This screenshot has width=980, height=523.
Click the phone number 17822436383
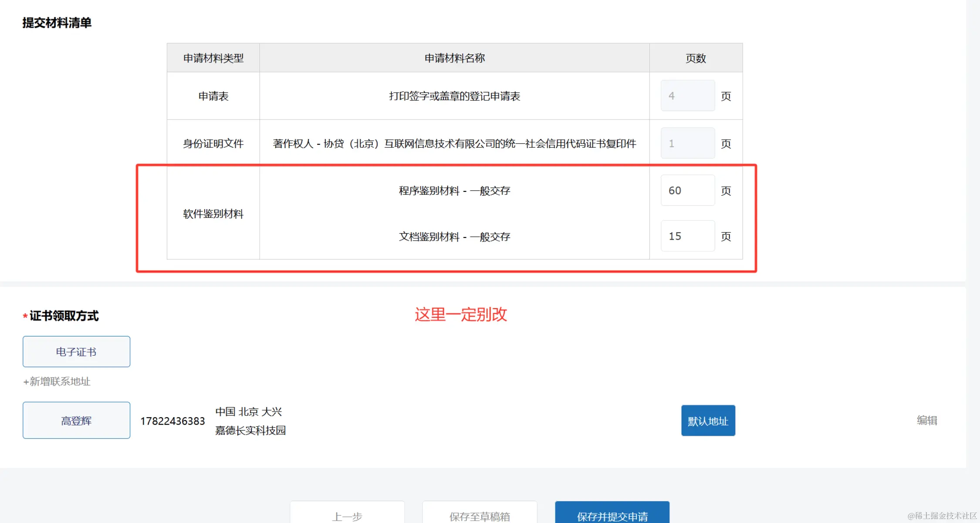click(172, 421)
